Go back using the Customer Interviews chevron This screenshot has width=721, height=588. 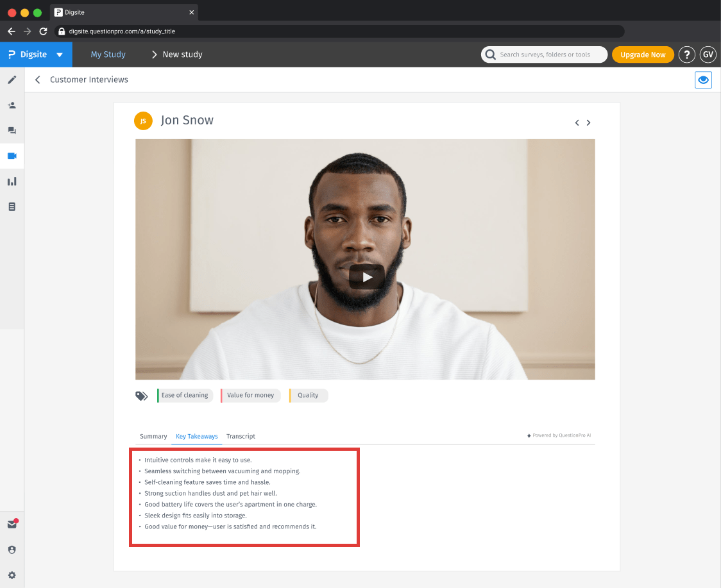click(37, 80)
